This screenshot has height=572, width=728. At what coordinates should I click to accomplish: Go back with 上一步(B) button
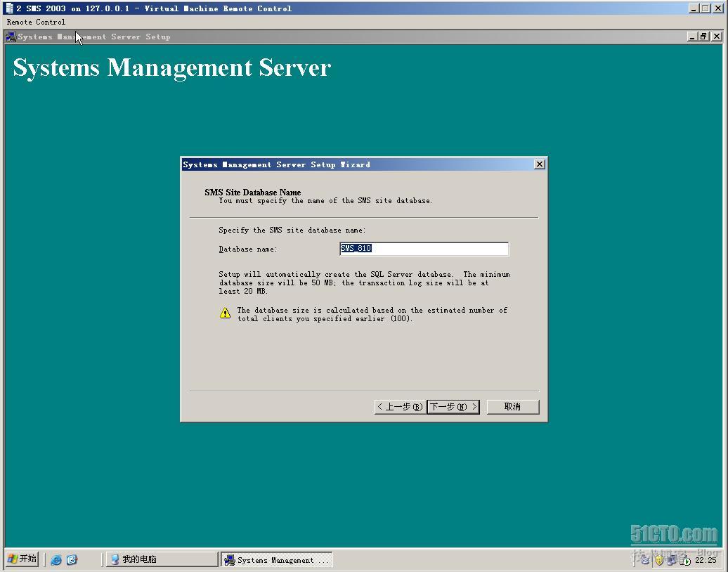point(400,407)
